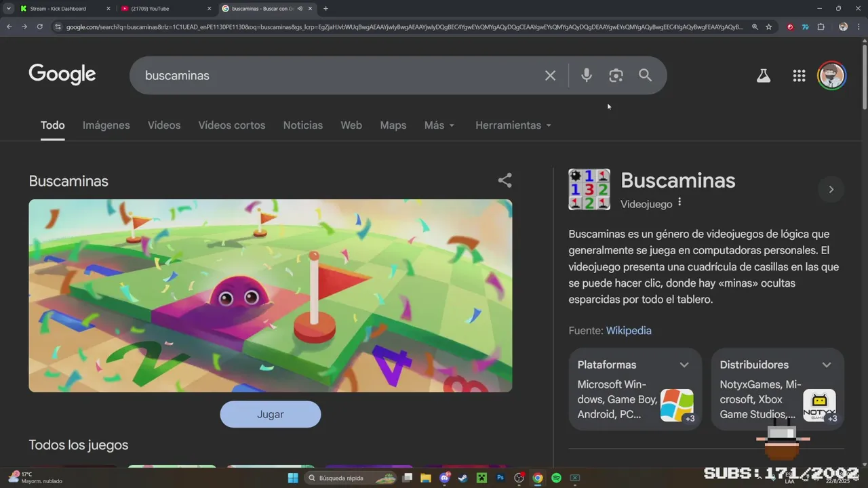Viewport: 868px width, 488px height.
Task: Open Search Labs flask icon
Action: click(764, 76)
